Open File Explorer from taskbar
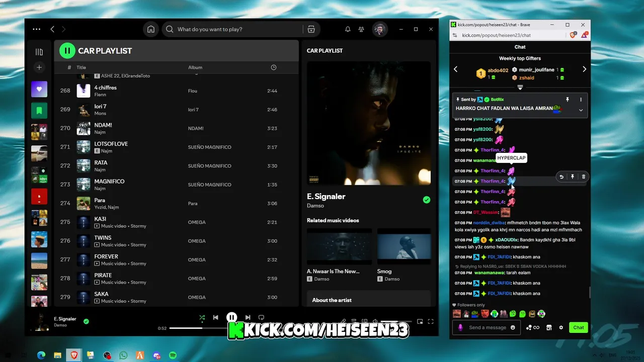This screenshot has height=362, width=644. (x=58, y=355)
